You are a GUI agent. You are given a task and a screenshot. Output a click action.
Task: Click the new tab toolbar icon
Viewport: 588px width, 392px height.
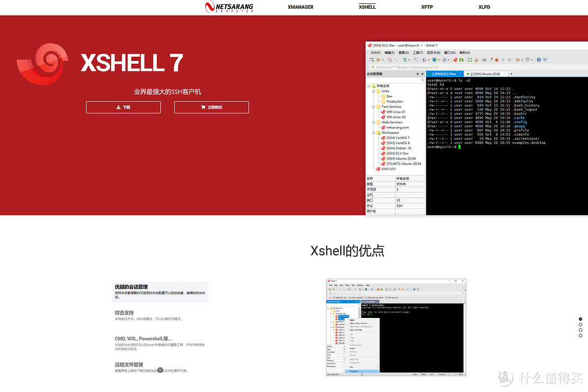click(x=405, y=60)
